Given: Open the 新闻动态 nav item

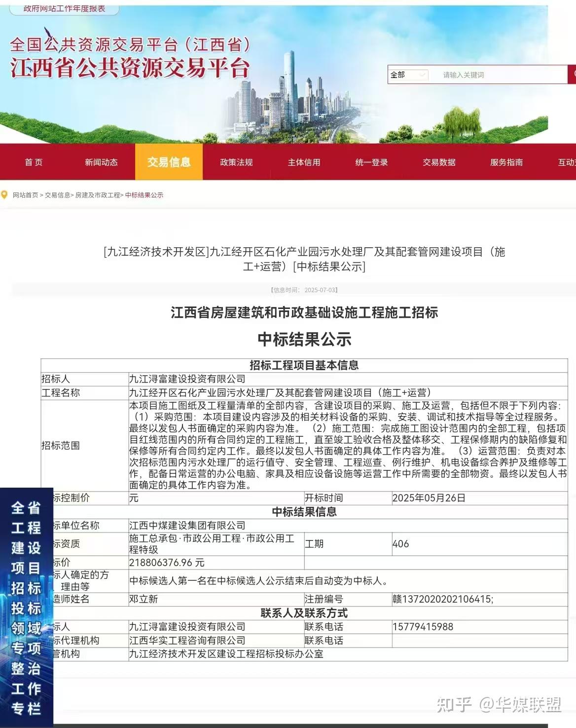Looking at the screenshot, I should 101,162.
